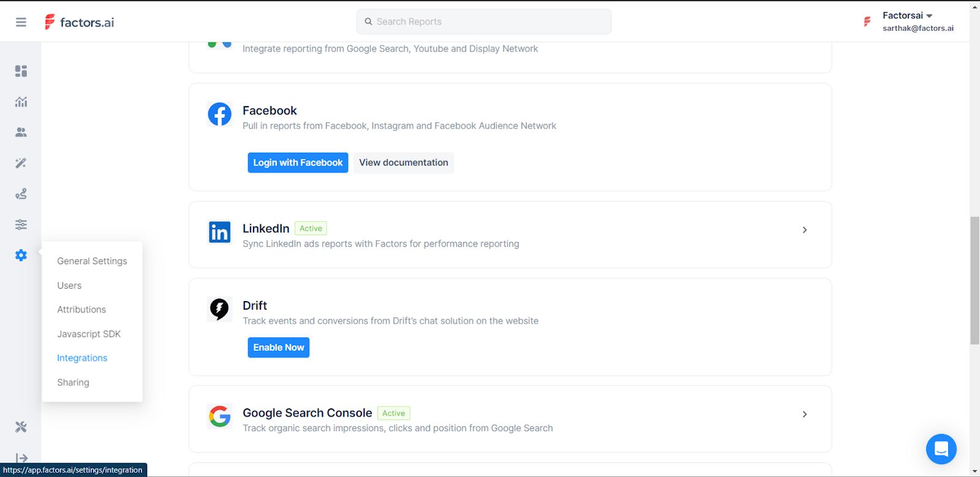Viewport: 980px width, 477px height.
Task: Click the logout arrow icon in sidebar
Action: tap(21, 458)
